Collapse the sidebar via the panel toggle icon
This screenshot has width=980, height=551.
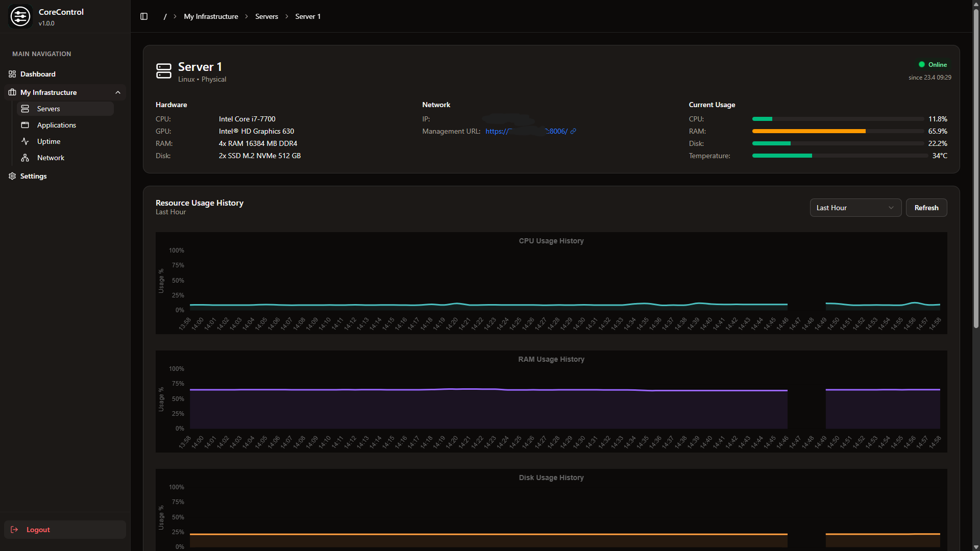(143, 16)
